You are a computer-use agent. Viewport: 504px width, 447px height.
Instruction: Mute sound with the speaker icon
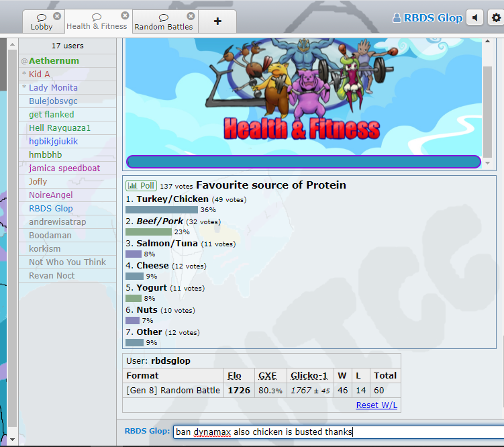pyautogui.click(x=475, y=18)
